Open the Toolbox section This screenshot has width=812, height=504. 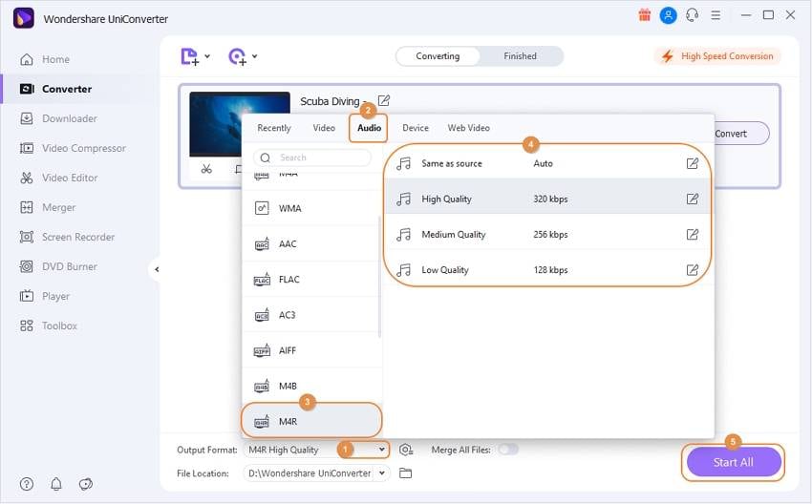pyautogui.click(x=48, y=325)
